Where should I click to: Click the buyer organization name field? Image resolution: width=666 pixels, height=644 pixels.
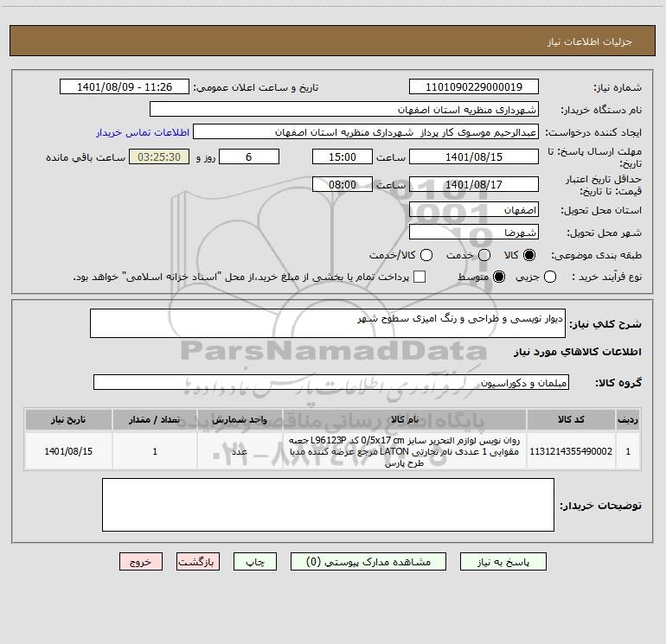[x=344, y=109]
